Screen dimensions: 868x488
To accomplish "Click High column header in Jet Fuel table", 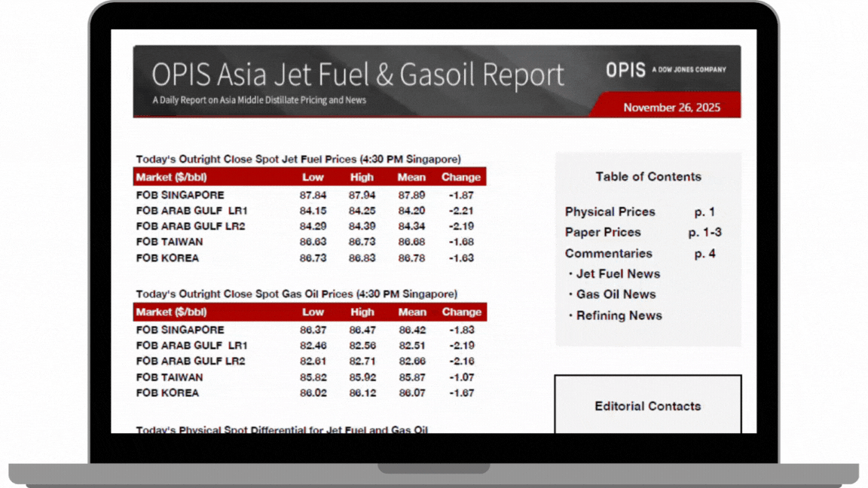I will point(362,178).
